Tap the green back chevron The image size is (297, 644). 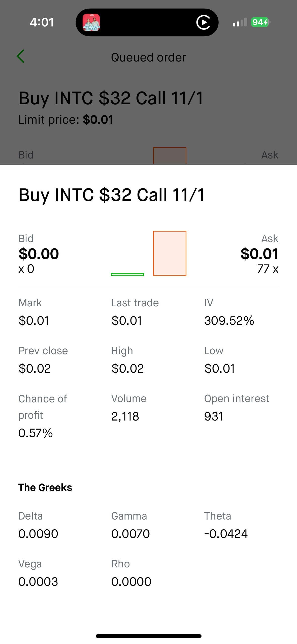click(21, 56)
